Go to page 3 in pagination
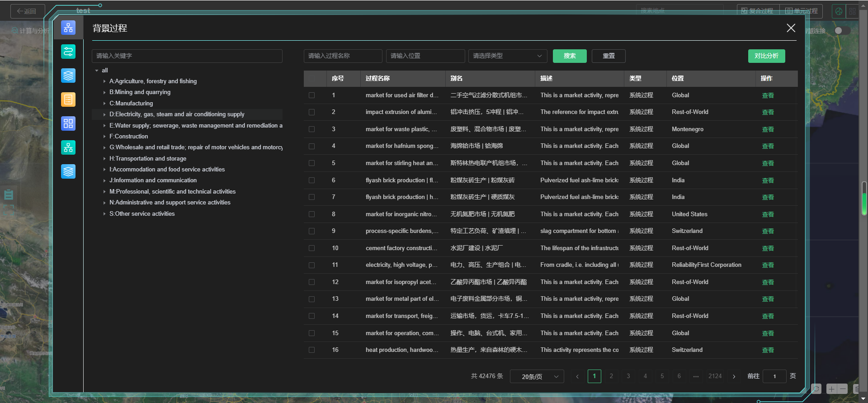This screenshot has width=868, height=403. point(628,376)
